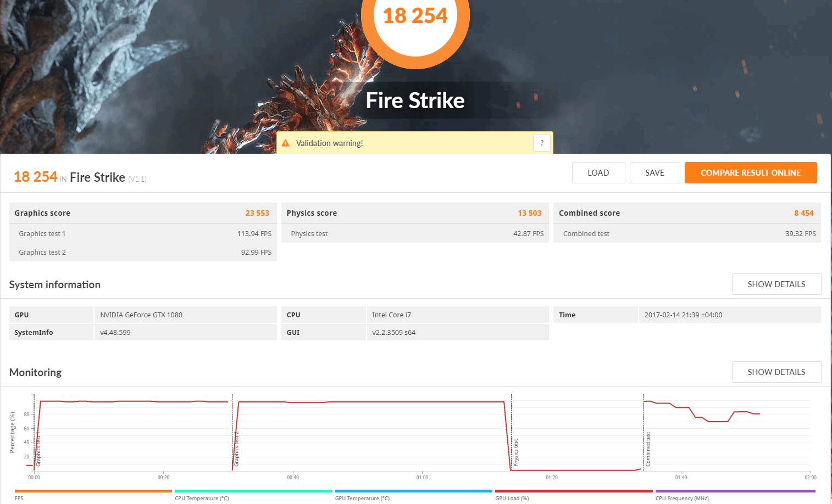Viewport: 832px width, 504px height.
Task: Show details for System information
Action: (776, 284)
